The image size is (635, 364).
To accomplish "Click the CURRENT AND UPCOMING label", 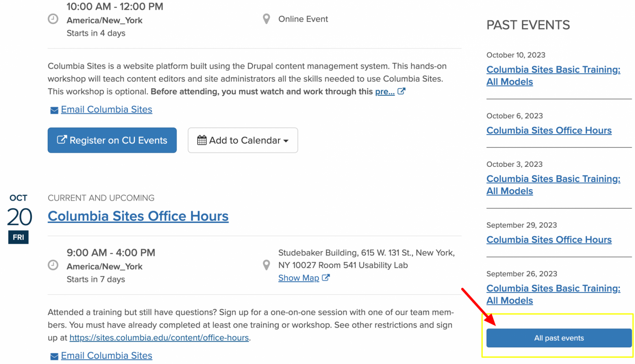I will click(101, 198).
